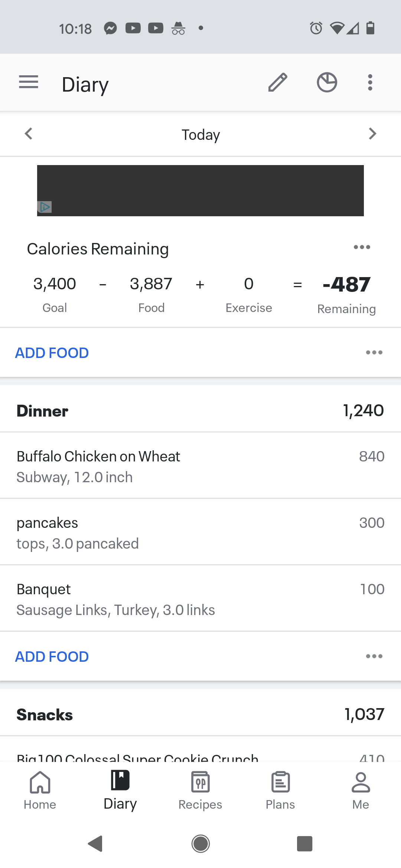
Task: Open Banquet Sausage Links entry
Action: pos(200,599)
